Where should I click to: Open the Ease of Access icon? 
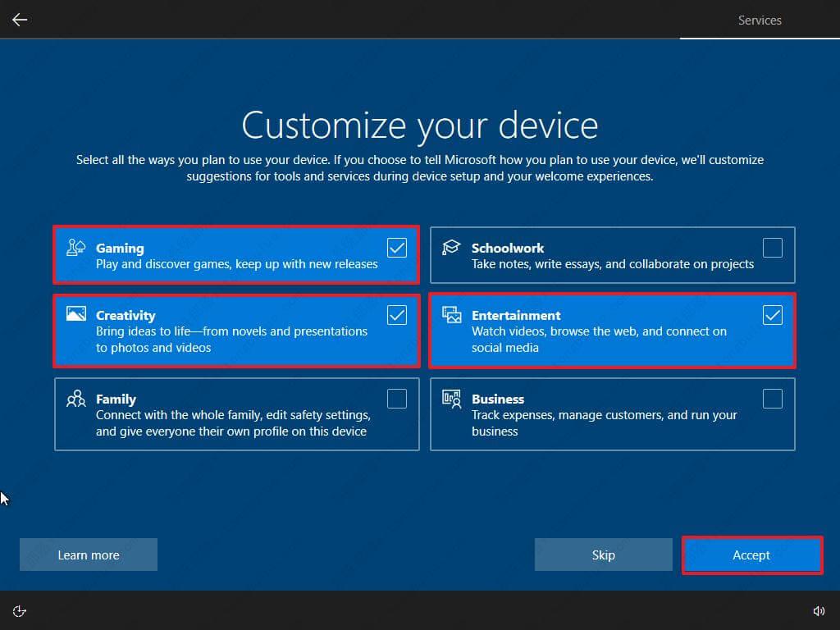pyautogui.click(x=19, y=610)
